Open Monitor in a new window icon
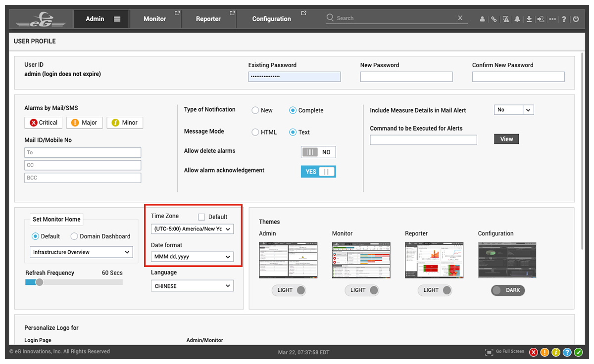This screenshot has height=364, width=594. [x=177, y=13]
